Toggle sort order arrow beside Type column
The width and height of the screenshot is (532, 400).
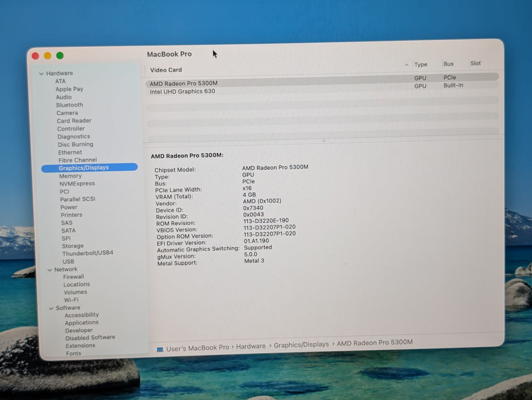click(x=407, y=65)
